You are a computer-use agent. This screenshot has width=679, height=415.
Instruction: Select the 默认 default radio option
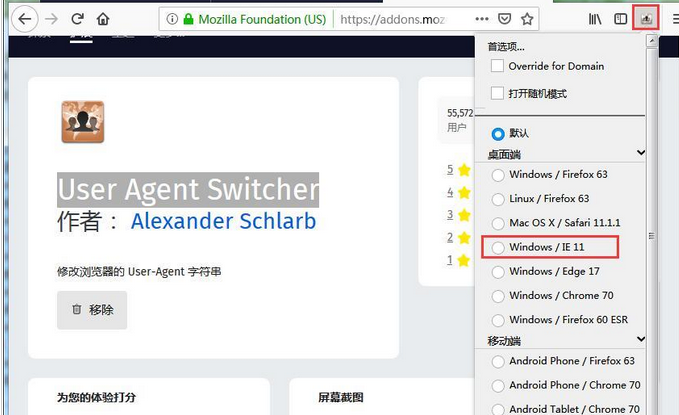tap(498, 134)
